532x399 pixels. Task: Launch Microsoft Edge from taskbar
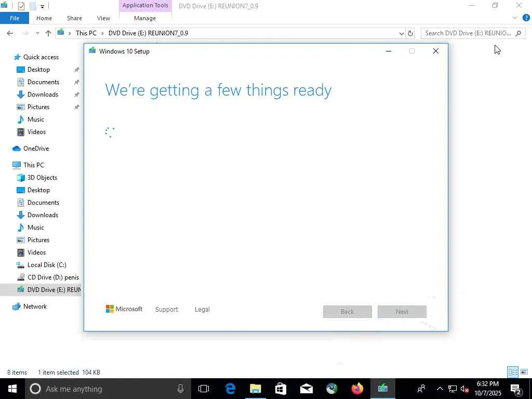(x=230, y=389)
